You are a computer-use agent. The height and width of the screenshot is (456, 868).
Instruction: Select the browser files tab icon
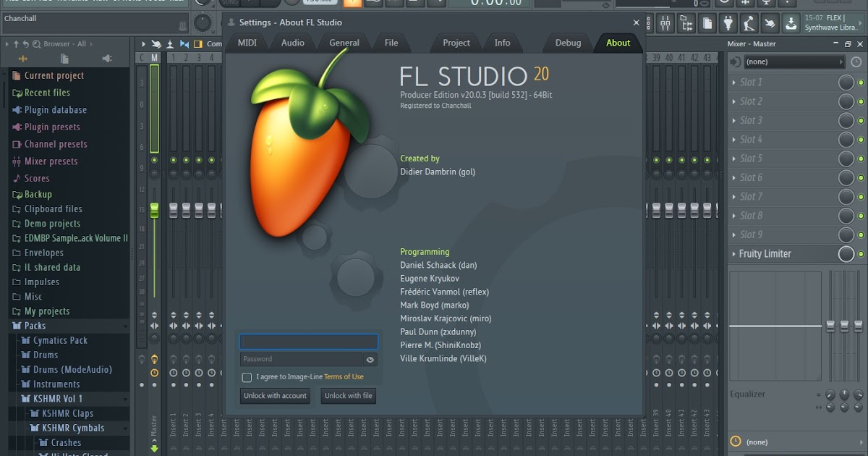pos(64,59)
